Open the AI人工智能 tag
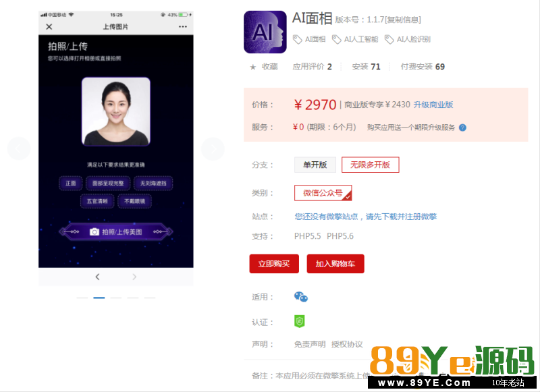 [355, 39]
